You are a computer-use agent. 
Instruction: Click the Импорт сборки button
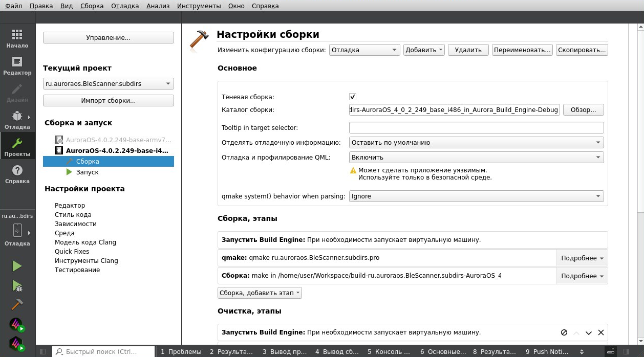(x=109, y=101)
